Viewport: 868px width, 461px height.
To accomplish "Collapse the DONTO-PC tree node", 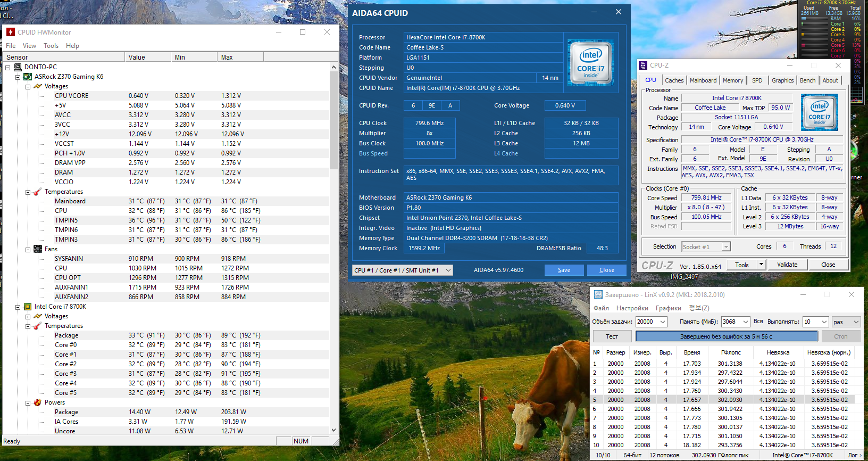I will (x=8, y=68).
